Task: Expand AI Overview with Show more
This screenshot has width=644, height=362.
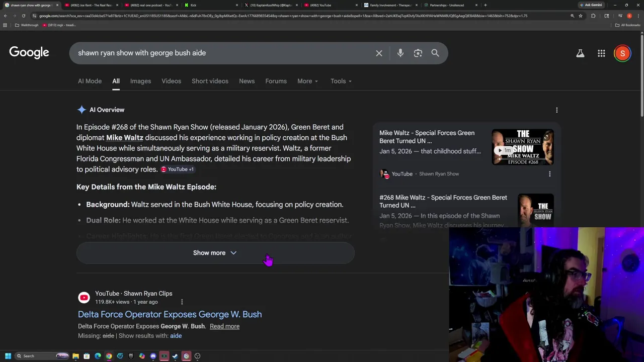Action: pyautogui.click(x=215, y=253)
